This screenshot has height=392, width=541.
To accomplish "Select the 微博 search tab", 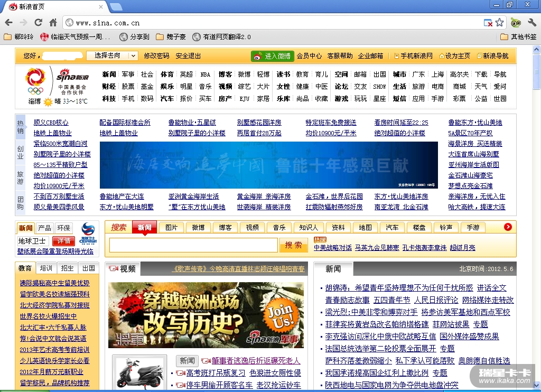I will point(199,228).
